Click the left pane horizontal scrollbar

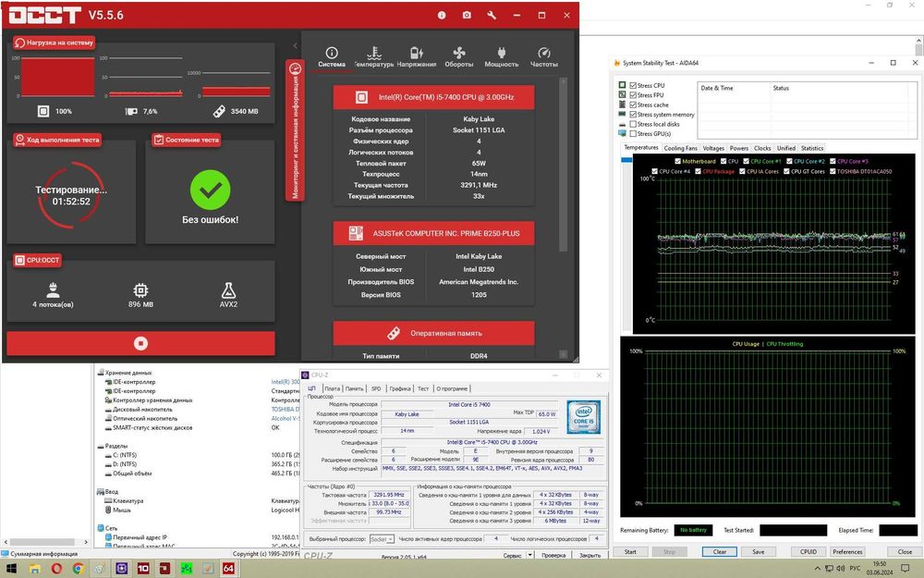click(x=44, y=541)
